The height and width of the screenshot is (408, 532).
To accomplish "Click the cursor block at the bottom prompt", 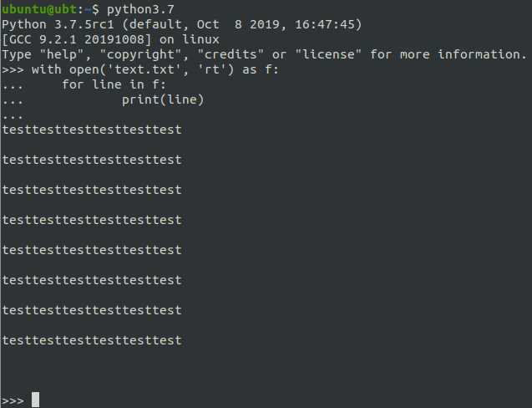I will coord(35,400).
